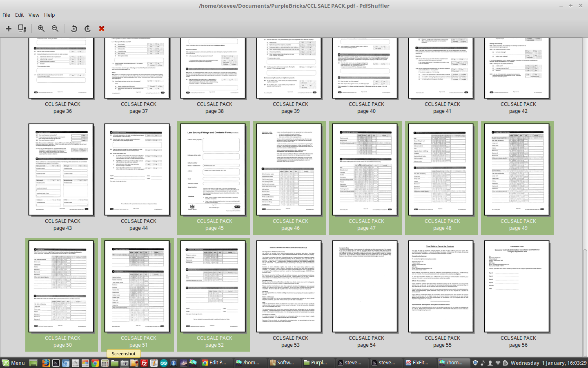Click the selected page 45 thumbnail
Viewport: 588px width, 368px height.
coord(214,169)
